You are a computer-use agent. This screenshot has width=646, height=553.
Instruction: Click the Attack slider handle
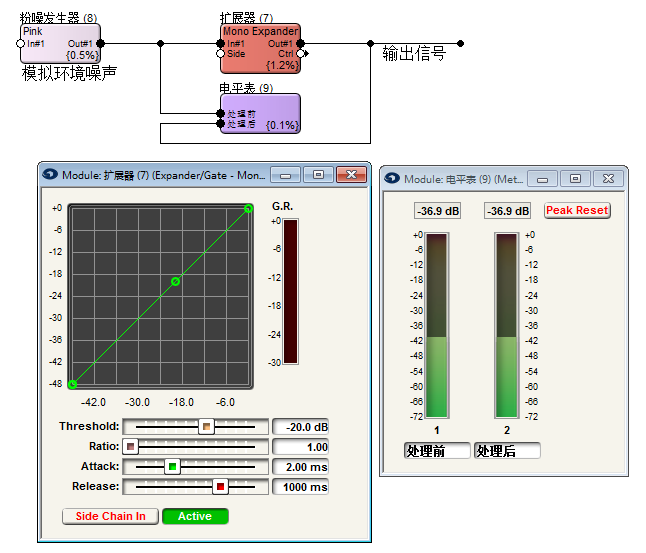173,466
